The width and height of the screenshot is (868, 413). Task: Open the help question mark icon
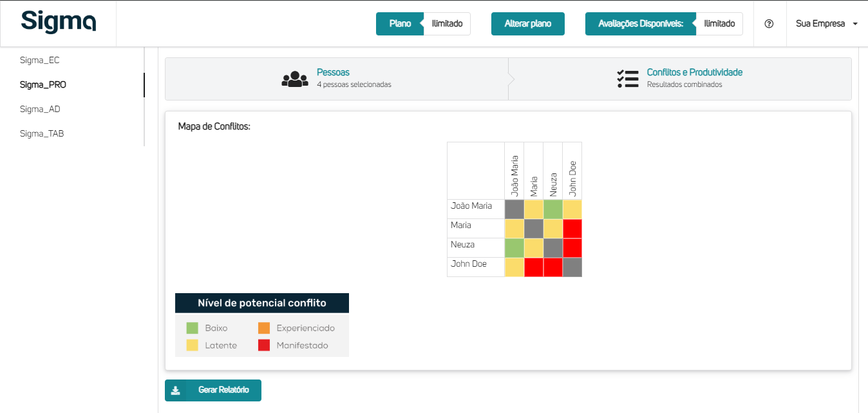(769, 24)
